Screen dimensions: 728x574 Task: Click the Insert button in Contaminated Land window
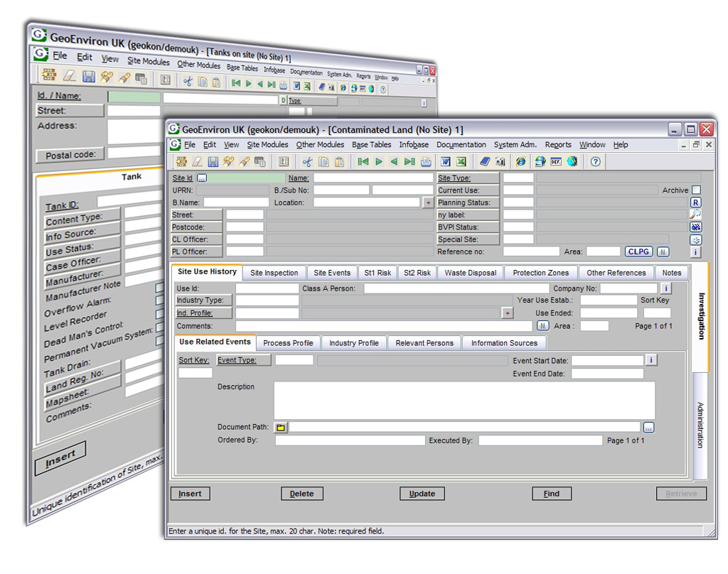click(x=190, y=494)
